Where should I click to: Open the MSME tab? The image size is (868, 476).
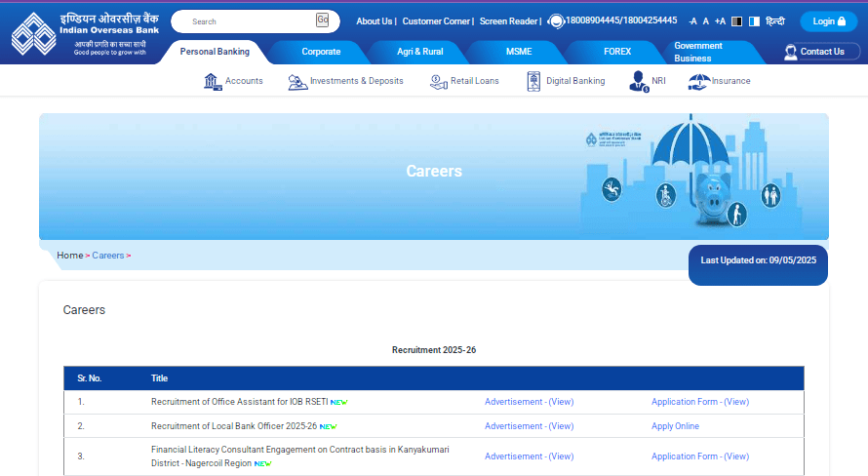click(519, 52)
